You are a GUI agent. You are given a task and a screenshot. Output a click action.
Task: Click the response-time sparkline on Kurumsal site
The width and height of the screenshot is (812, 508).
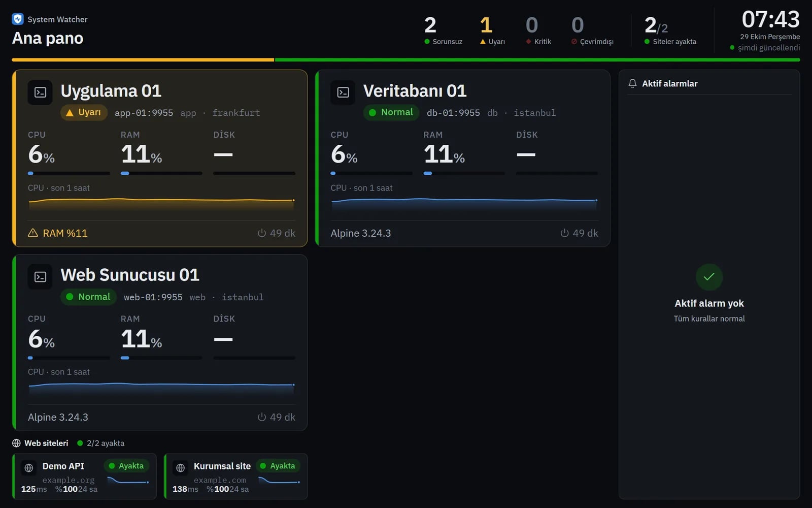coord(279,480)
